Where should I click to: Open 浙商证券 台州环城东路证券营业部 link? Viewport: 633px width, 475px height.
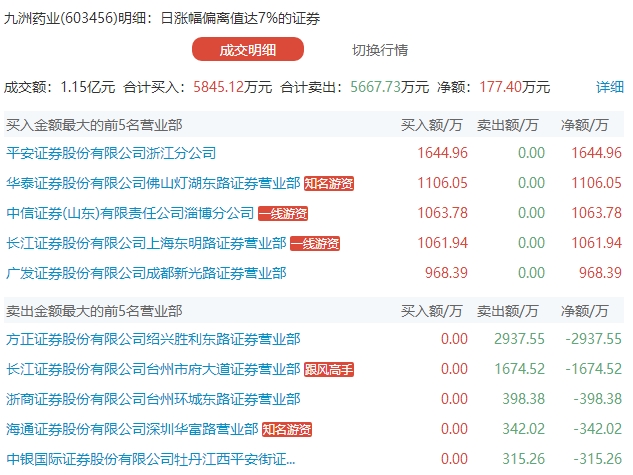click(x=153, y=399)
